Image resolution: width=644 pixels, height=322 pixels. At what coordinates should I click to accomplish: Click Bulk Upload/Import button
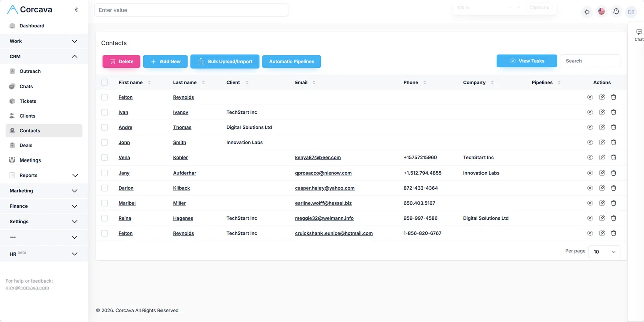pos(225,62)
